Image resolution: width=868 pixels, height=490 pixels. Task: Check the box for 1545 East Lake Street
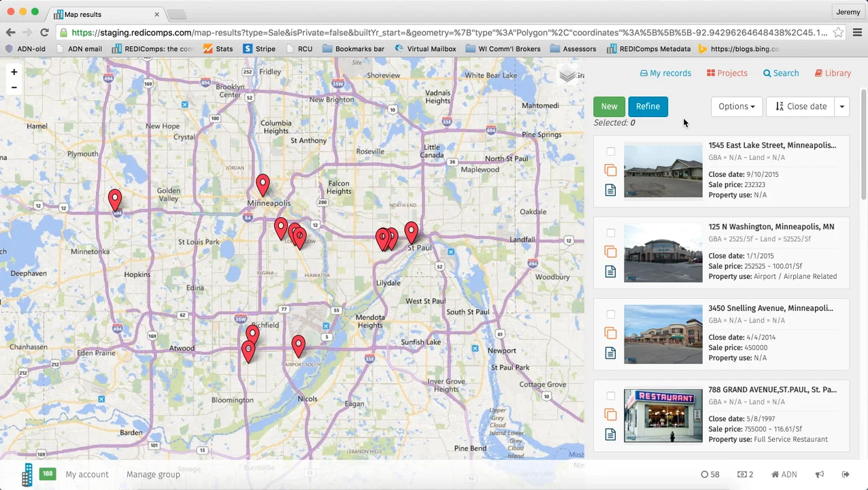pos(610,152)
